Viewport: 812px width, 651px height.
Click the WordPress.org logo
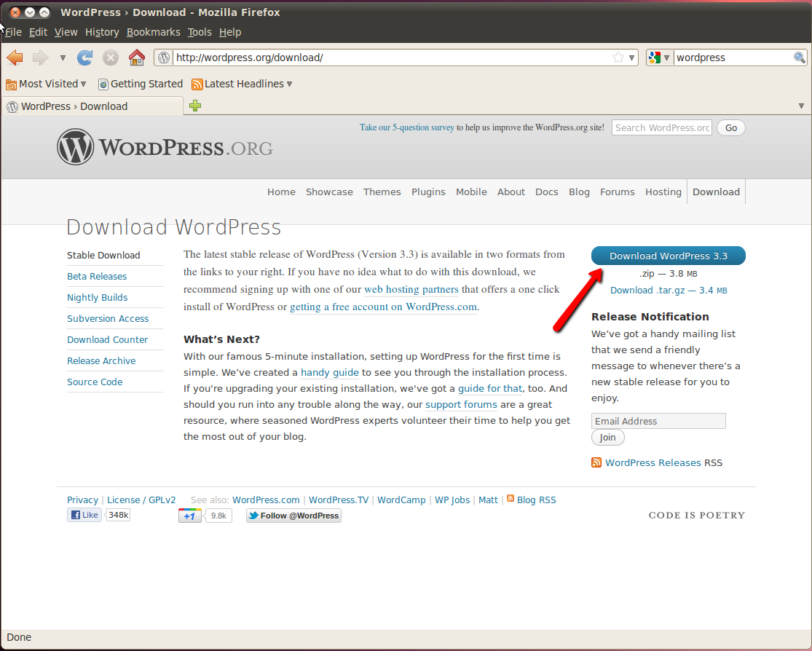(x=165, y=147)
